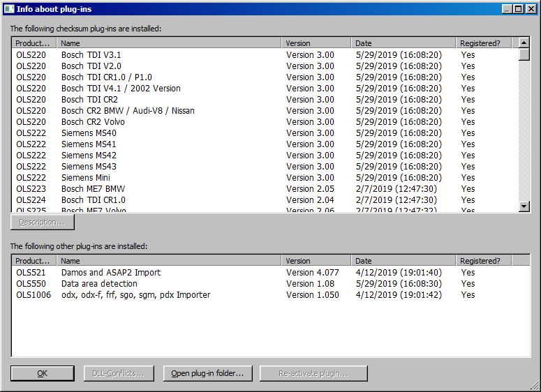
Task: Click date 5/29/2019 (16:08:30)
Action: tap(399, 284)
